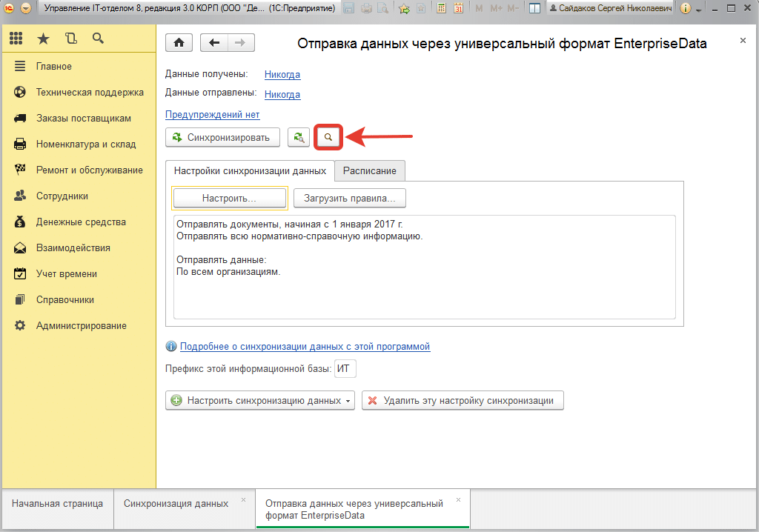Click the M- memory button

[513, 8]
